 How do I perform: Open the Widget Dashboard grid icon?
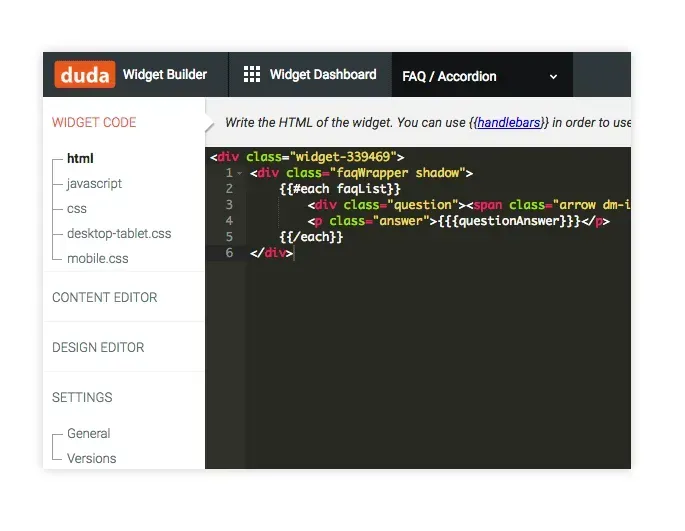point(252,74)
